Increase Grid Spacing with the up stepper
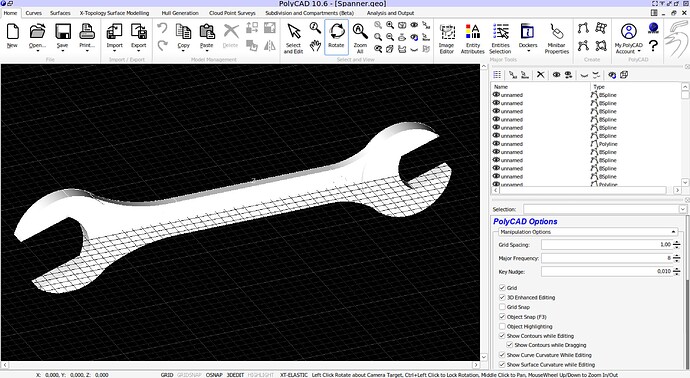The image size is (690, 378). (676, 242)
